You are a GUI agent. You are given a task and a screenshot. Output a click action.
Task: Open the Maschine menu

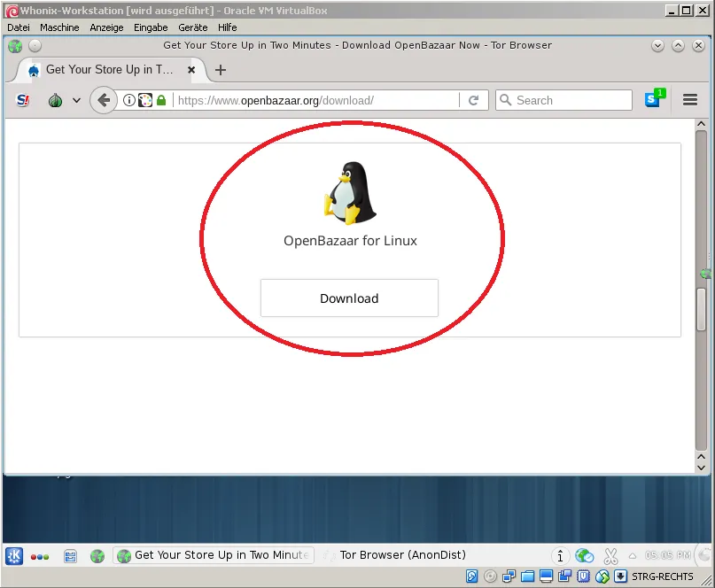click(59, 27)
